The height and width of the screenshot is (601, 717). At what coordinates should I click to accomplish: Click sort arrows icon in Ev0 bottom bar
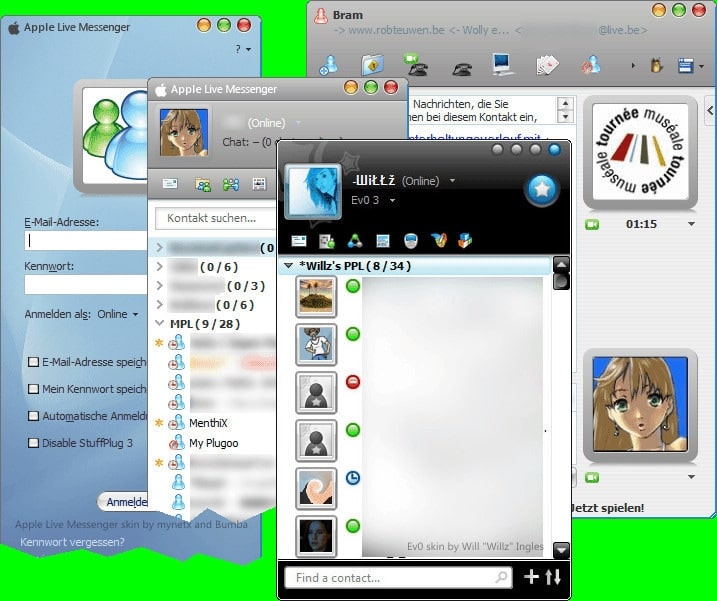553,577
